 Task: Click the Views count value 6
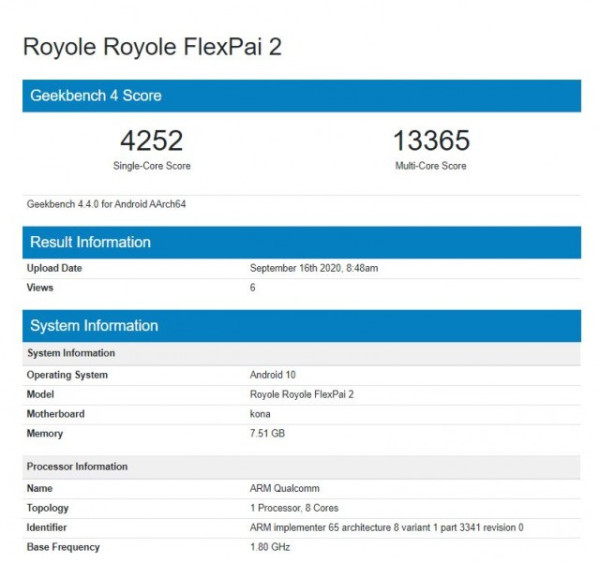click(253, 287)
